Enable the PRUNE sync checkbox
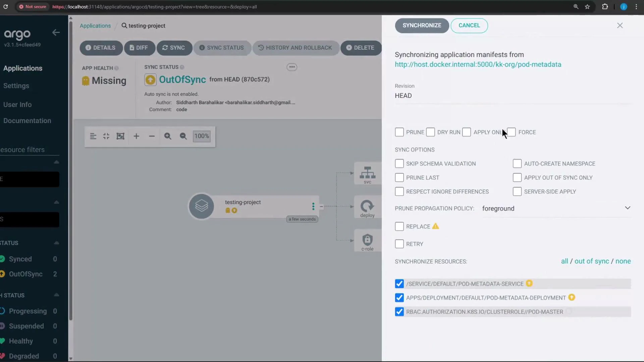 coord(399,132)
